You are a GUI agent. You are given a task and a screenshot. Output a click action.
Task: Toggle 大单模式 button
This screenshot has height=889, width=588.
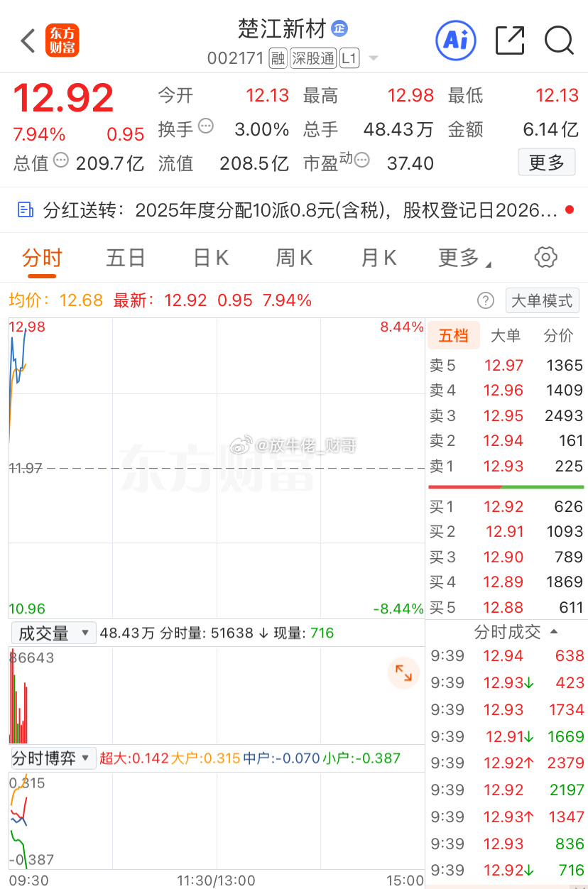pos(542,300)
